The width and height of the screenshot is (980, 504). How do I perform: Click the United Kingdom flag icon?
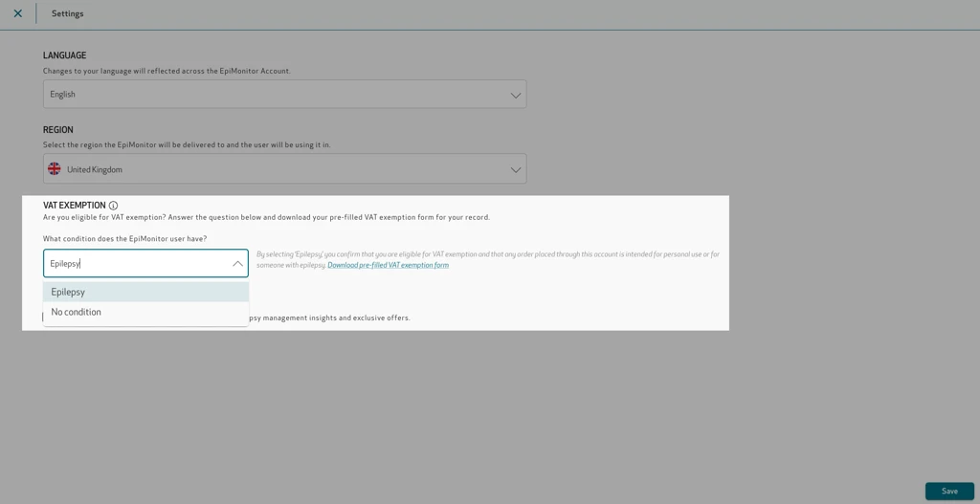point(55,168)
